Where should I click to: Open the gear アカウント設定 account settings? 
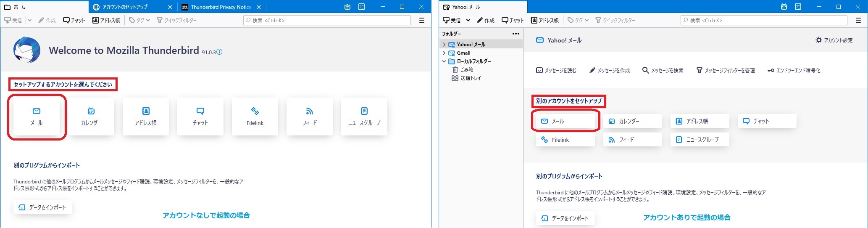834,40
